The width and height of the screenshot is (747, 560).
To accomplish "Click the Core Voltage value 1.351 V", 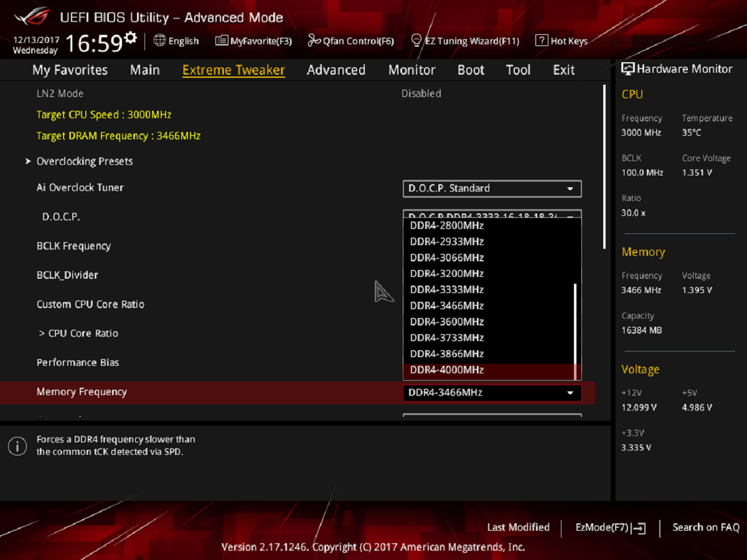I will (697, 172).
